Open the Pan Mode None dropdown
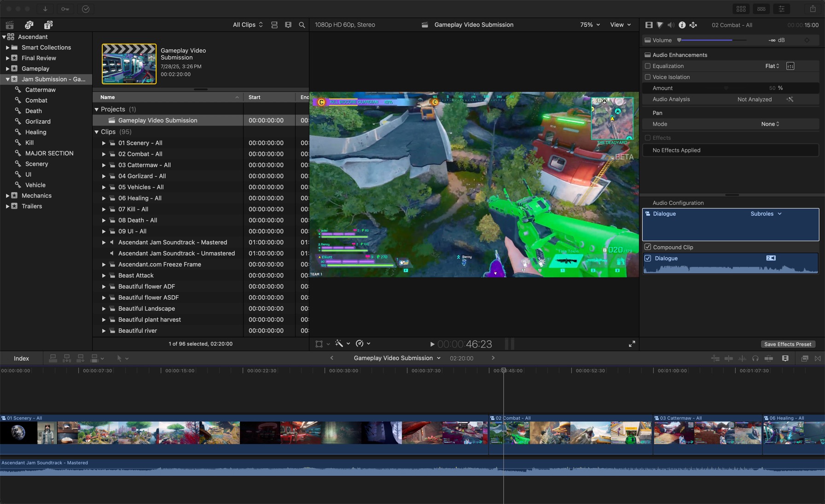 770,124
